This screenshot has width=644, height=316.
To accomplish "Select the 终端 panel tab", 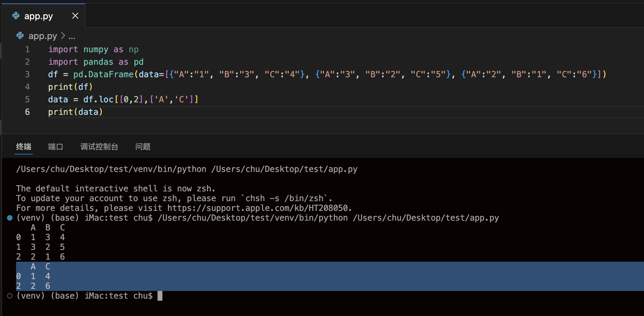I will pyautogui.click(x=24, y=147).
